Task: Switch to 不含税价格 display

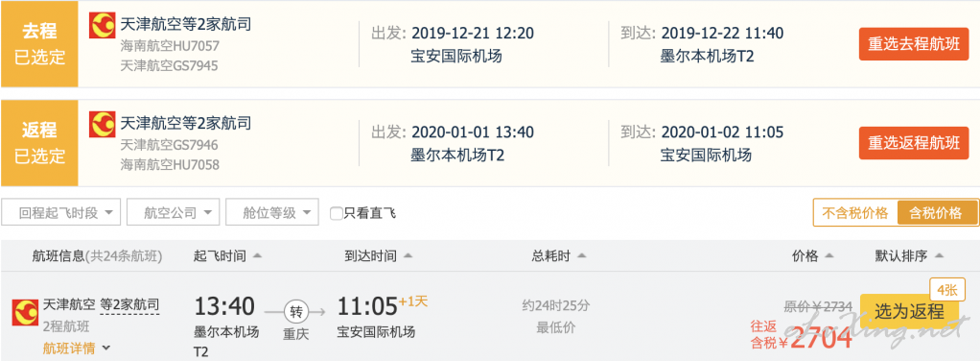Action: tap(855, 213)
